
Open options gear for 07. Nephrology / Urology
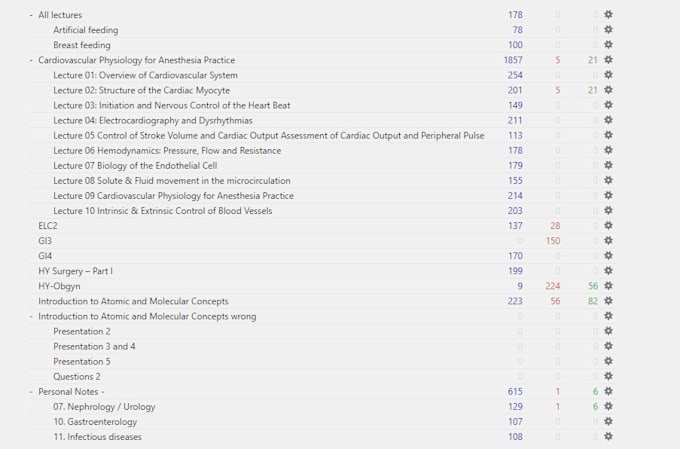[x=608, y=406]
